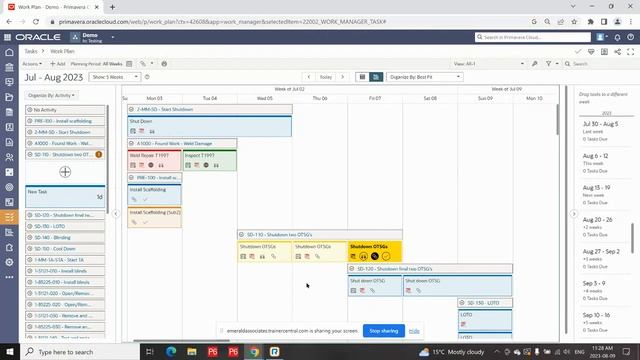Select the Aug 20 - 26 week

(x=605, y=227)
